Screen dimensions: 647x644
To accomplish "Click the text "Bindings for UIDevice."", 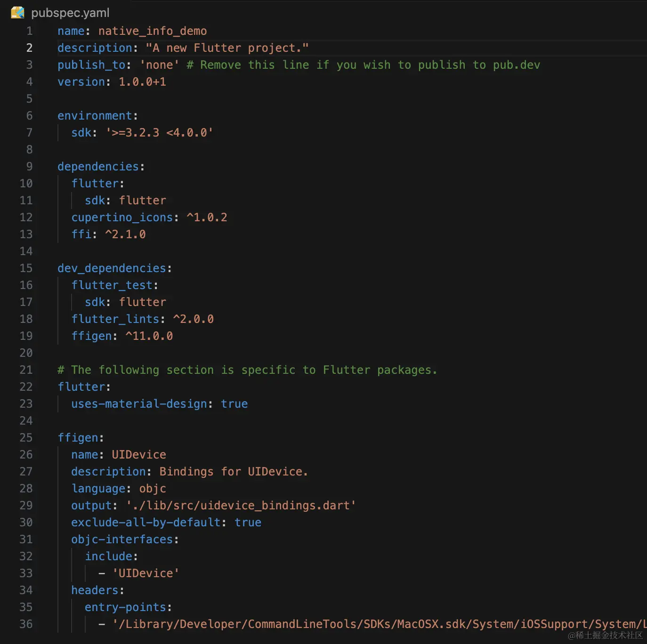I will coord(234,472).
